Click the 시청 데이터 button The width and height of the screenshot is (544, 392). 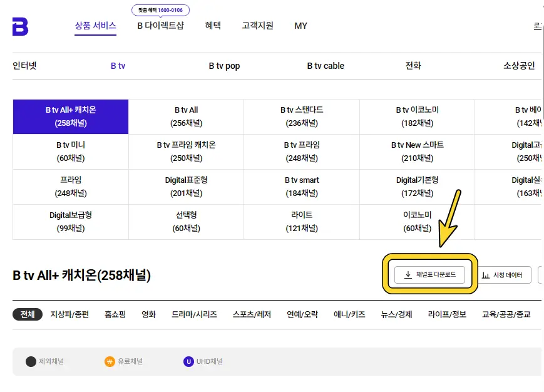[505, 275]
